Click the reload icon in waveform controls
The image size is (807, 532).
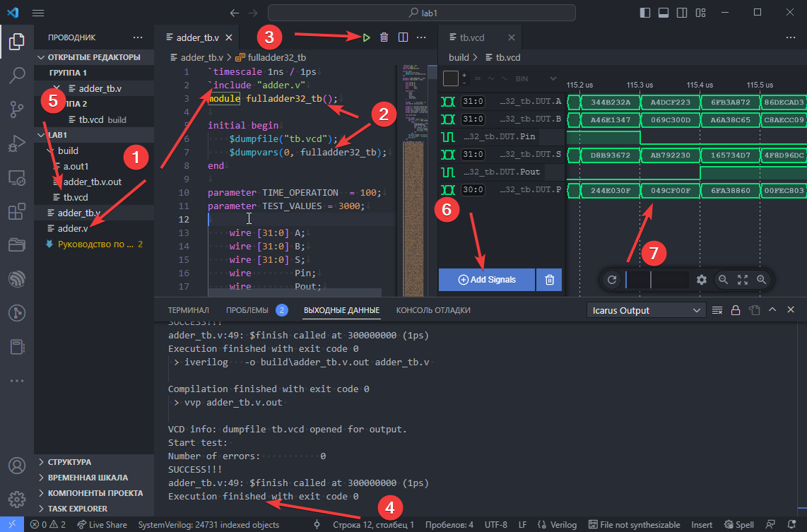[x=612, y=279]
